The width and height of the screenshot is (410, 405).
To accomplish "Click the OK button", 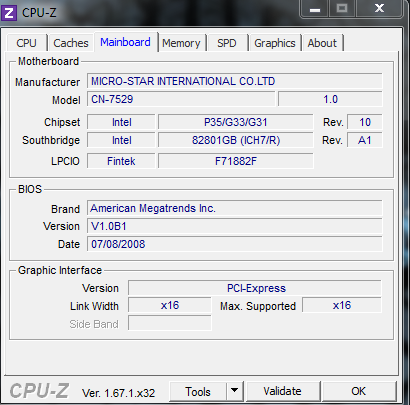I will [x=359, y=391].
